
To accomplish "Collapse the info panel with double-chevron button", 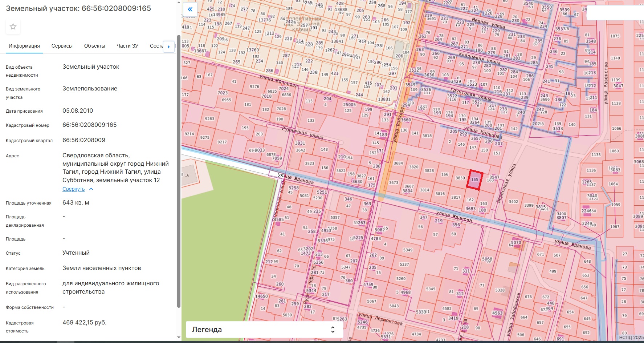I will coord(190,9).
